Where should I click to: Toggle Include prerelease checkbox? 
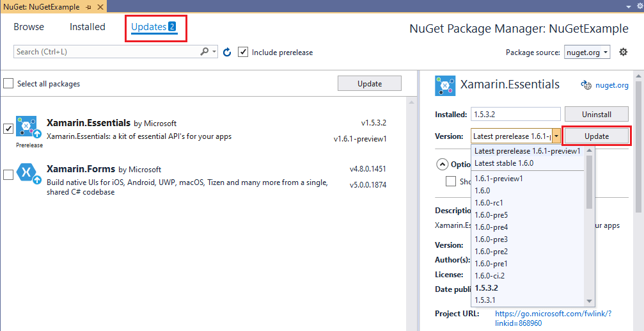[243, 52]
